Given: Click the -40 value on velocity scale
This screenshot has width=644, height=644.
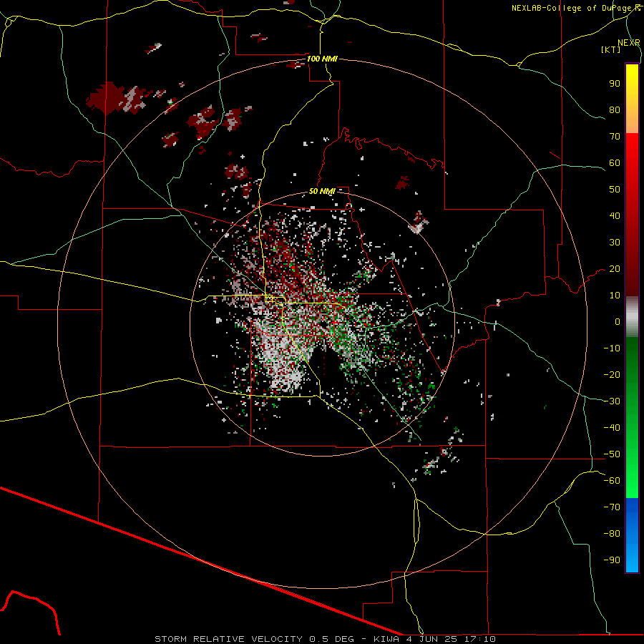Looking at the screenshot, I should pyautogui.click(x=612, y=428).
